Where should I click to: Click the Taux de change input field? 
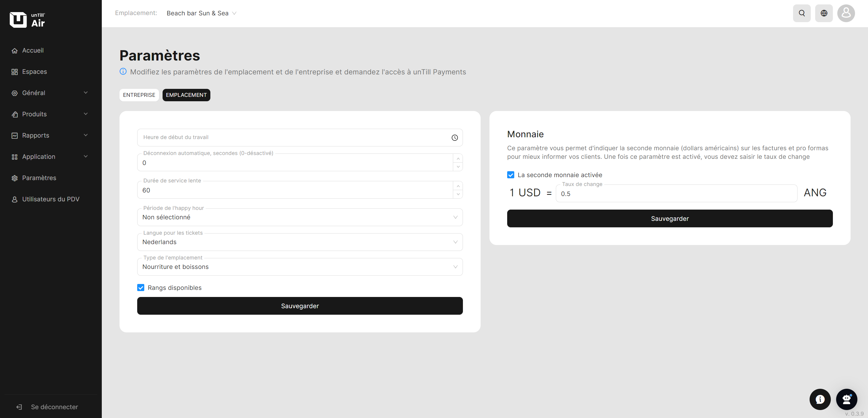tap(676, 194)
